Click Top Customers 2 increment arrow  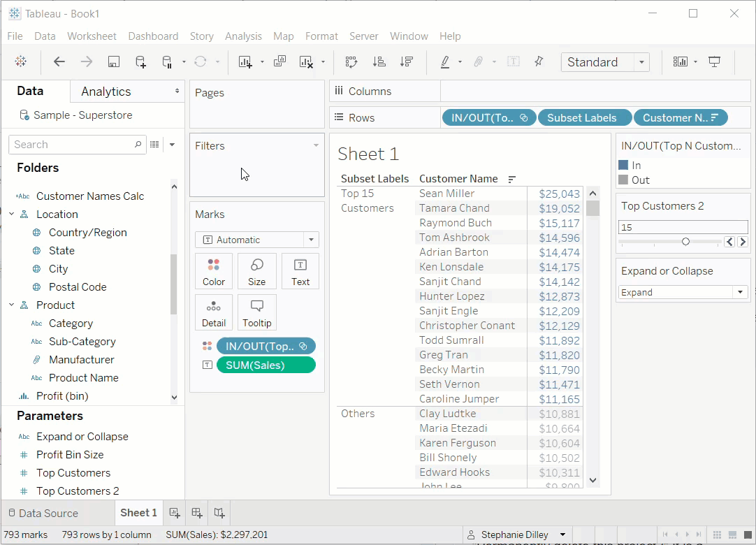click(x=743, y=241)
